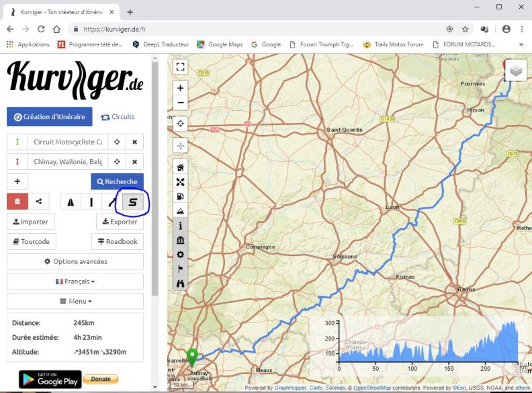
Task: Show museum landmarks on map
Action: tap(181, 241)
